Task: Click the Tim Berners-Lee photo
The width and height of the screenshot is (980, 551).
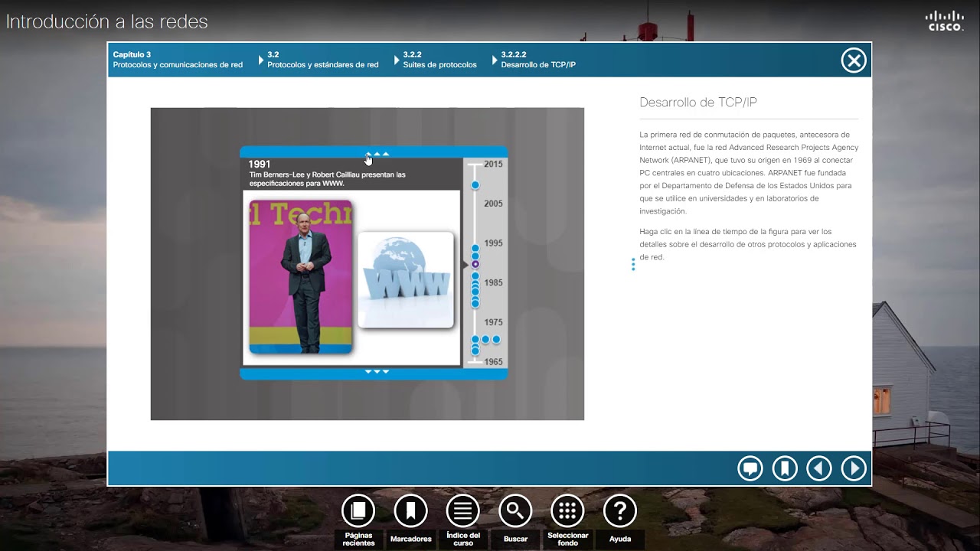Action: tap(301, 277)
